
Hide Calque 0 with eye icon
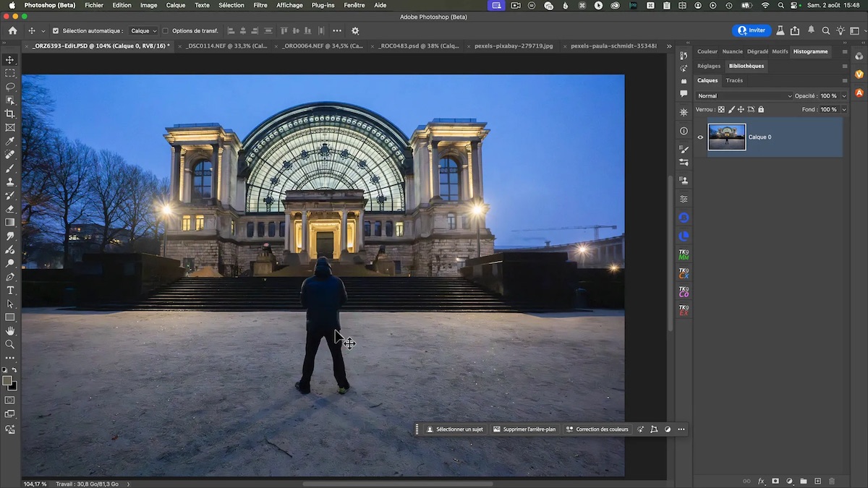[700, 137]
